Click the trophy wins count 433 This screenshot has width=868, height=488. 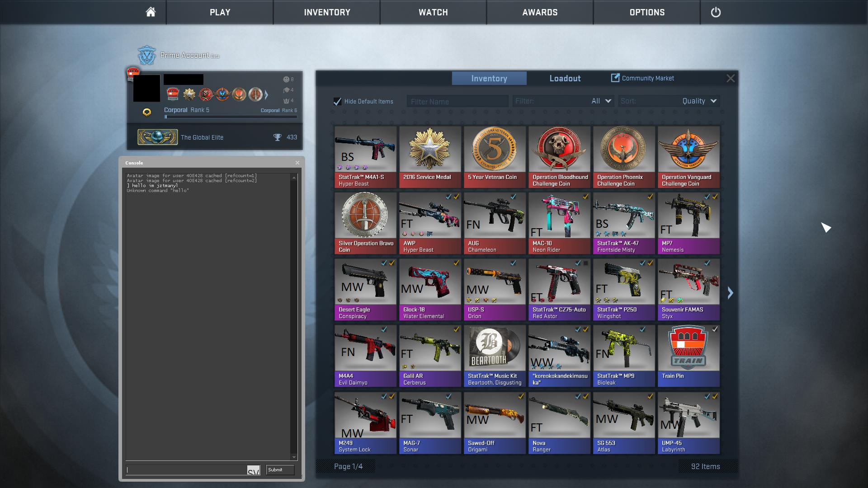[x=285, y=137]
